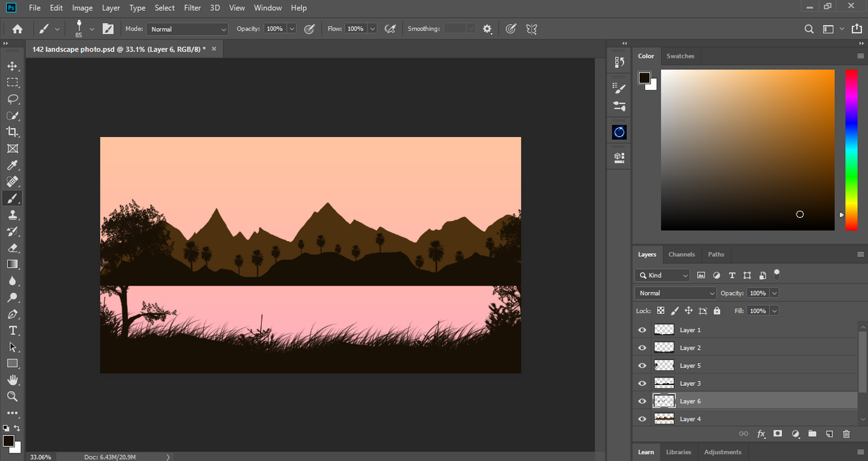Select the Lasso tool

[12, 99]
